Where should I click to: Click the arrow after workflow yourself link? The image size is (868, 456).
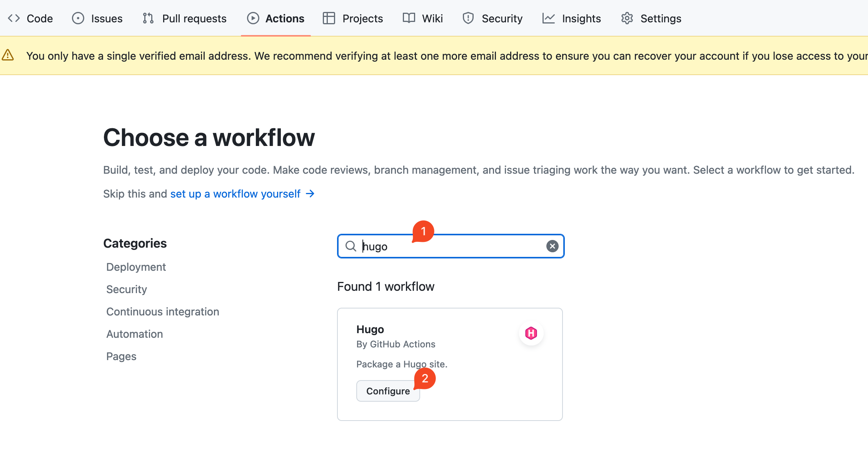[310, 194]
